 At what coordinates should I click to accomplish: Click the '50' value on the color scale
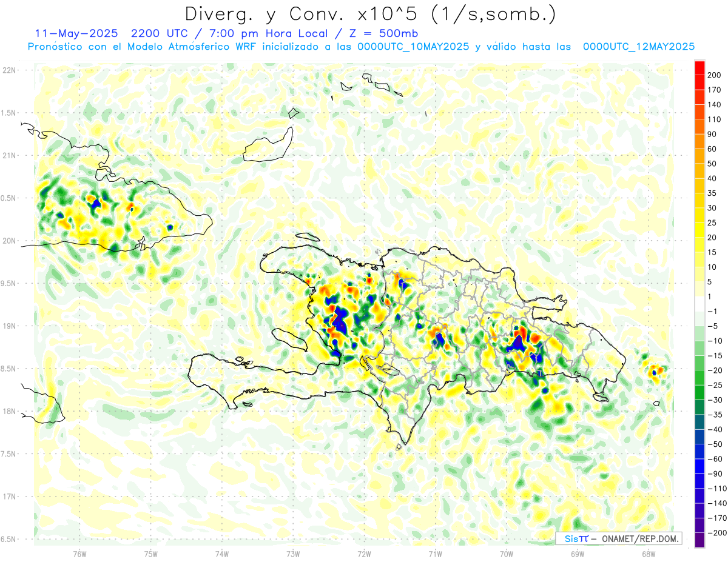click(x=713, y=164)
